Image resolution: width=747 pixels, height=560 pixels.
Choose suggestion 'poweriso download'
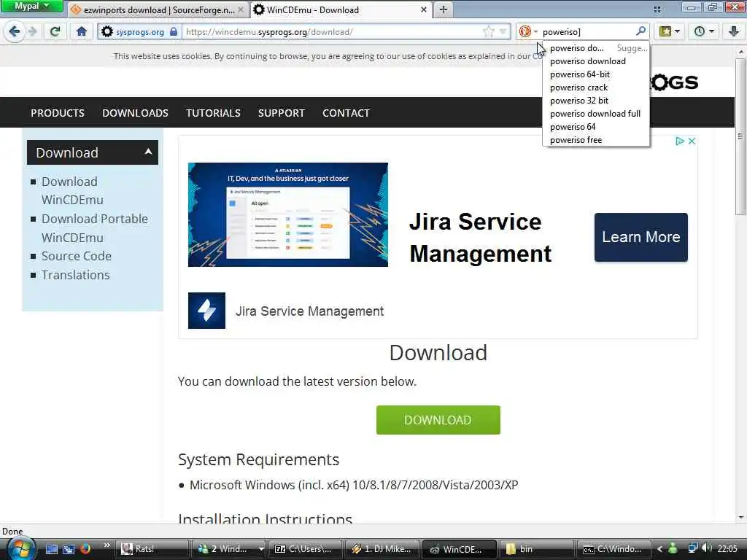coord(595,61)
